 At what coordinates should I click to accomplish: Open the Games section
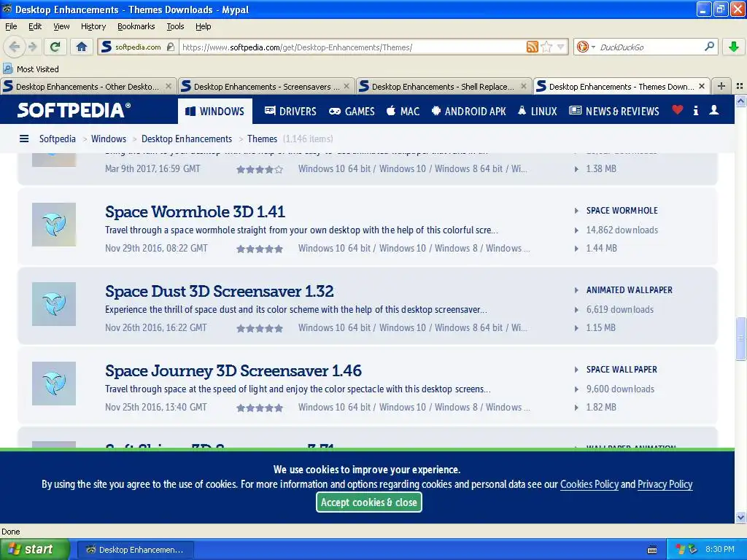pyautogui.click(x=352, y=111)
